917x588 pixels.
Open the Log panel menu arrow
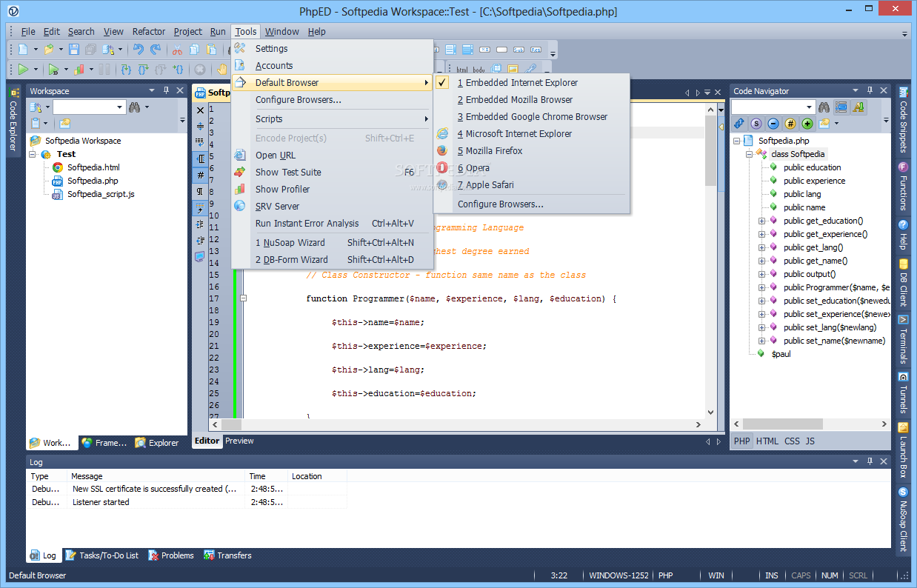(856, 461)
